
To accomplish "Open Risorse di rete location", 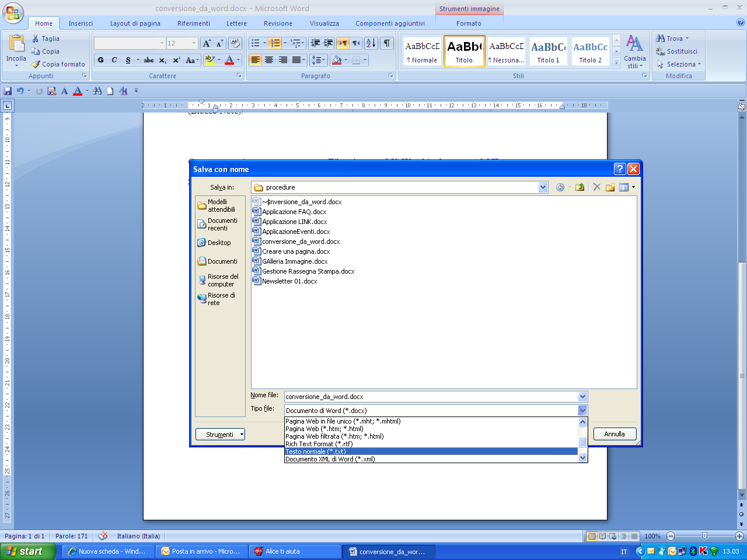I will pyautogui.click(x=220, y=299).
